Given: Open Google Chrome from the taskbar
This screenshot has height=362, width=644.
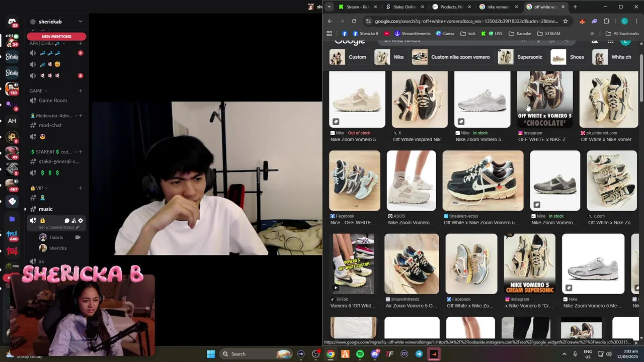Looking at the screenshot, I should (x=330, y=354).
